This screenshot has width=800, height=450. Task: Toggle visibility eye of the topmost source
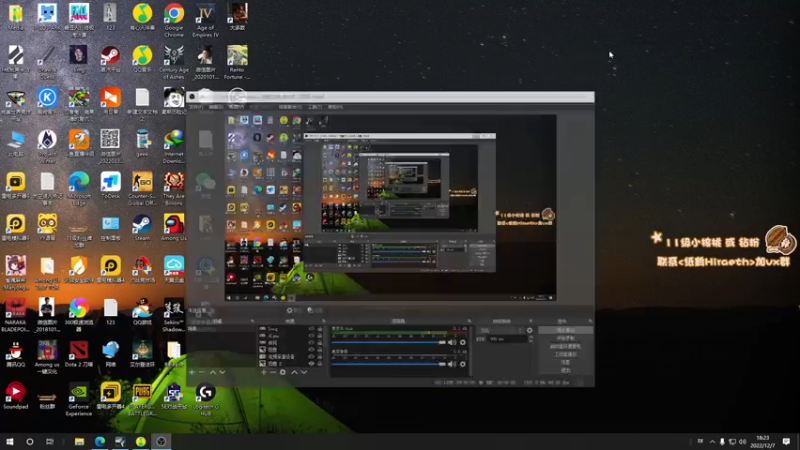pos(311,329)
